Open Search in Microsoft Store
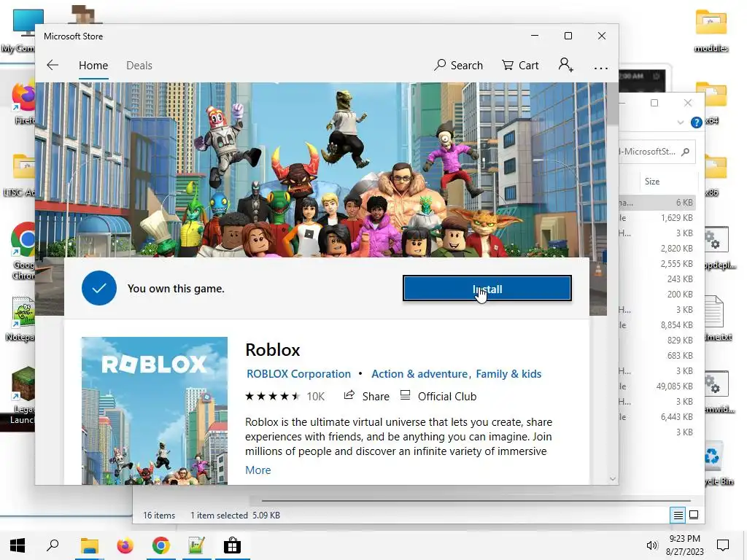The width and height of the screenshot is (747, 560). 458,65
